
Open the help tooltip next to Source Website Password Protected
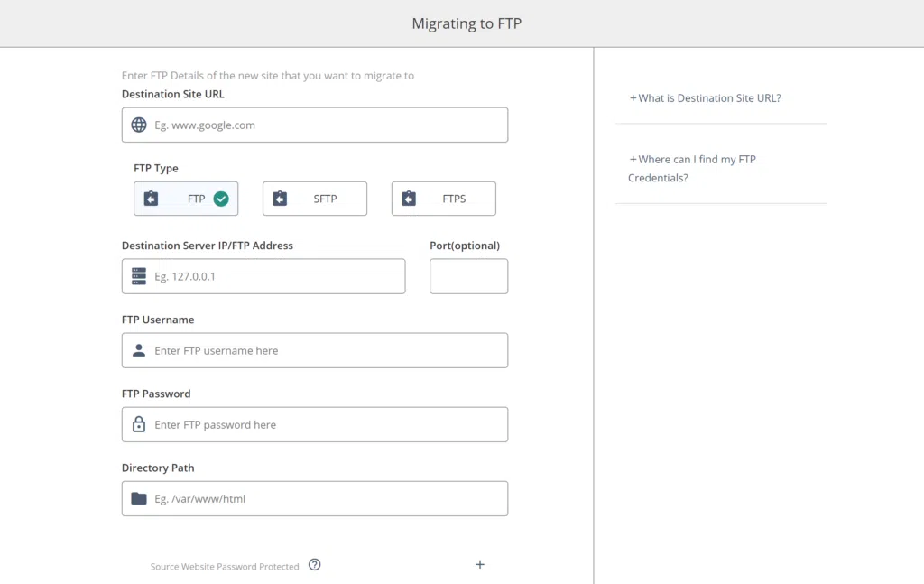[314, 563]
